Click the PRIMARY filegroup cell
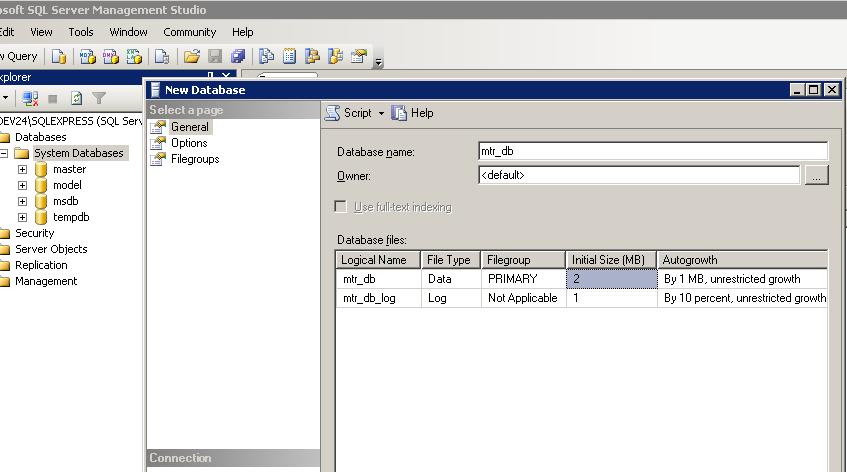Screen dimensions: 847x472 523,279
